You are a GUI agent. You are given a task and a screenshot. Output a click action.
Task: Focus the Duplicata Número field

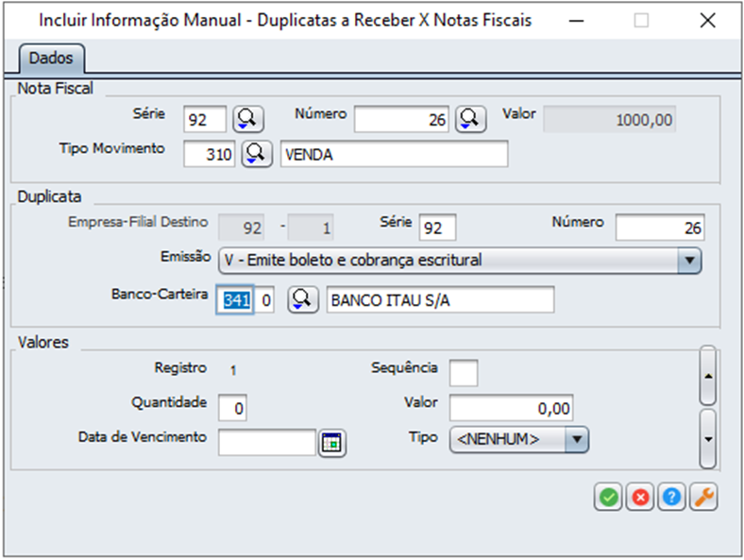coord(660,228)
